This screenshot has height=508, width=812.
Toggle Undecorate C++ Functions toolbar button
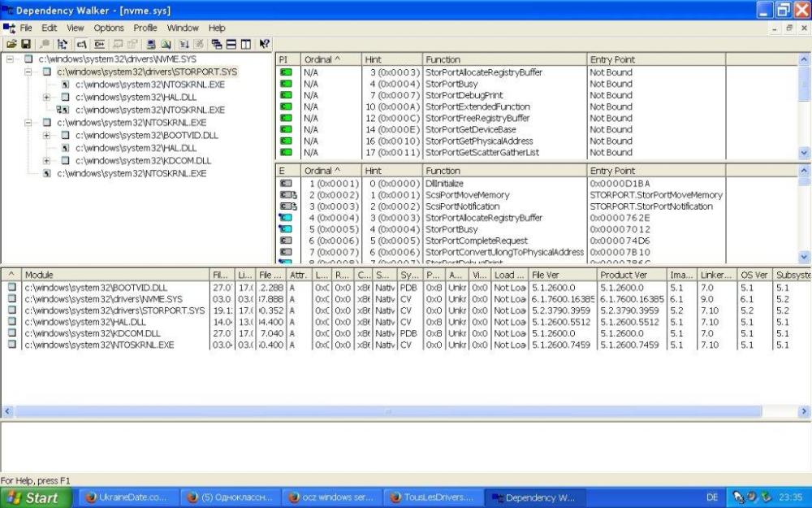coord(99,44)
